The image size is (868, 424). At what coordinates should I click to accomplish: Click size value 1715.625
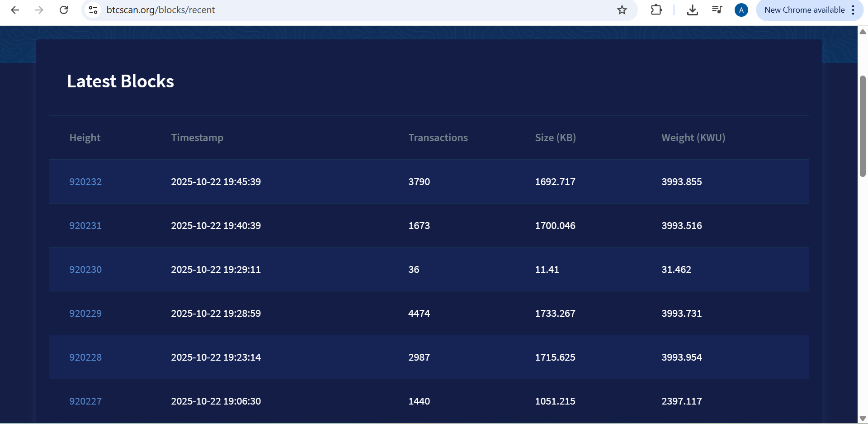[555, 357]
